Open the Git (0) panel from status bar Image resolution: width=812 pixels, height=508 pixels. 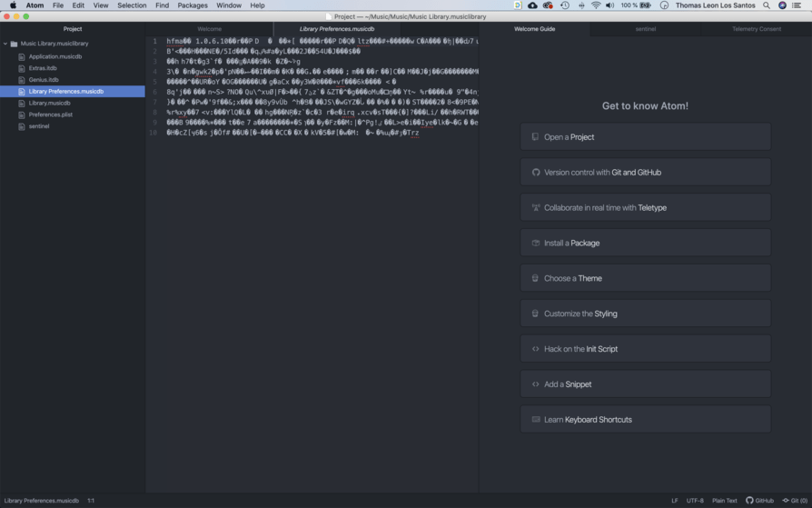pyautogui.click(x=795, y=501)
